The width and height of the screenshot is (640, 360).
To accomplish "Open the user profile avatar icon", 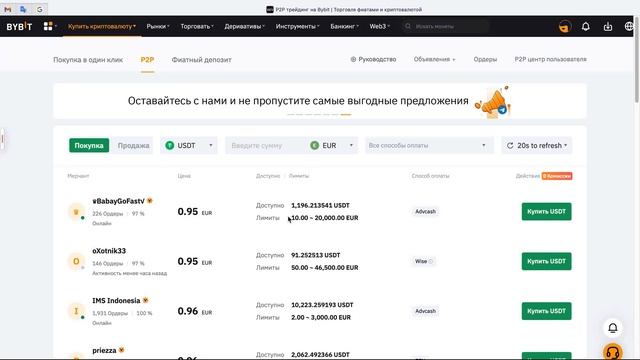I will (565, 27).
